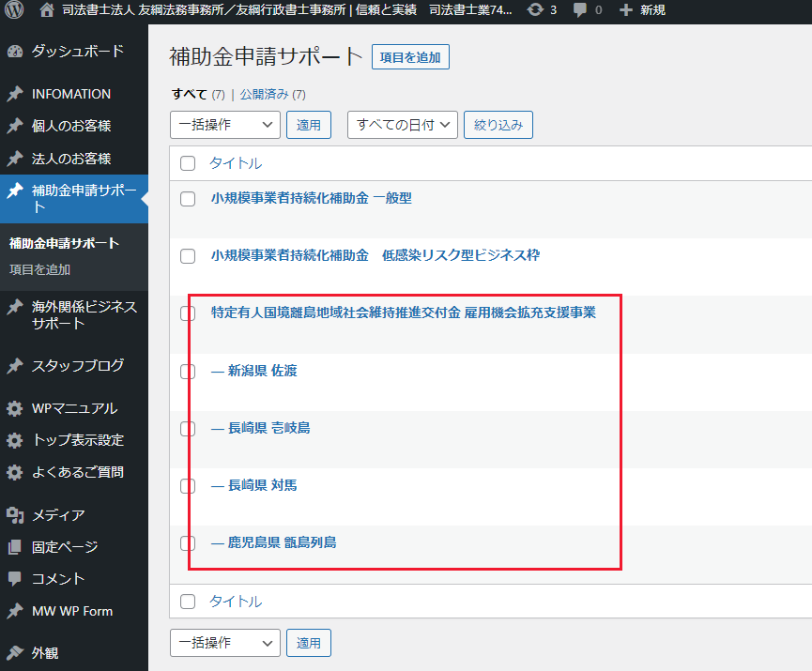Open the top 一括操作 bulk action dropdown
This screenshot has height=671, width=812.
click(x=224, y=125)
